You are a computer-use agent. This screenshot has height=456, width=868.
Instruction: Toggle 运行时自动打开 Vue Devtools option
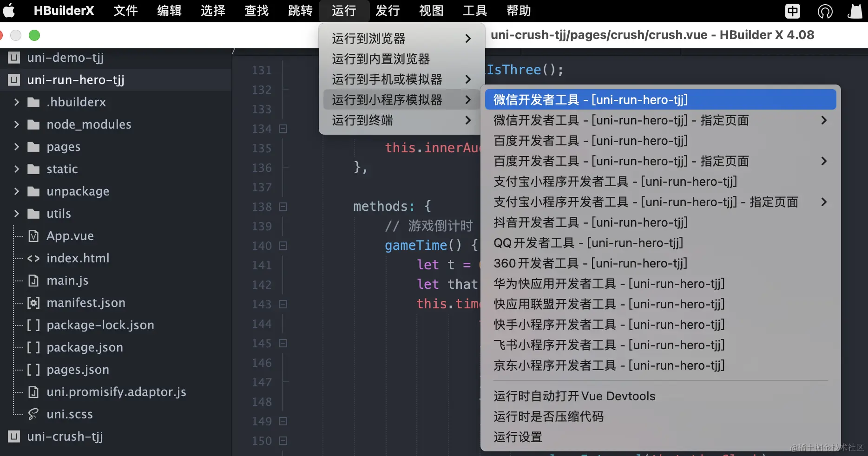pos(660,396)
